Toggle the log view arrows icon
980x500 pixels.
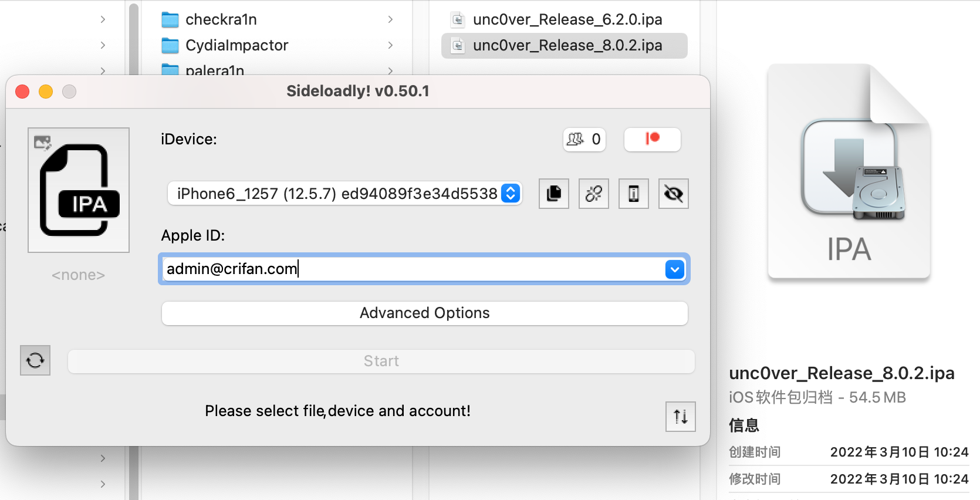pyautogui.click(x=681, y=417)
